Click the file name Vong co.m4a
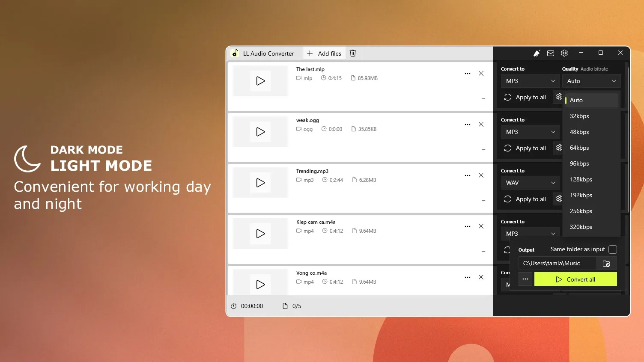644x362 pixels. (311, 273)
